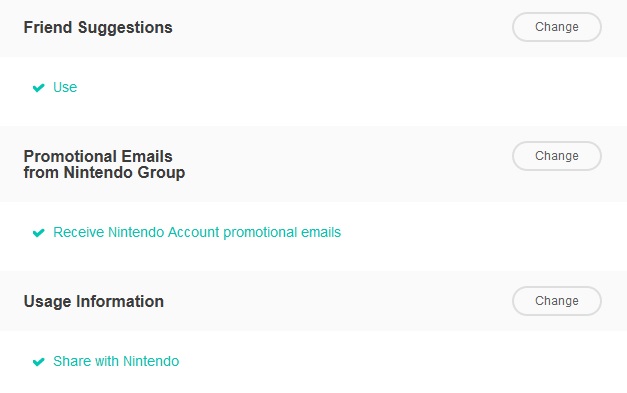
Task: Click the 'Share with Nintendo' text
Action: tap(116, 361)
